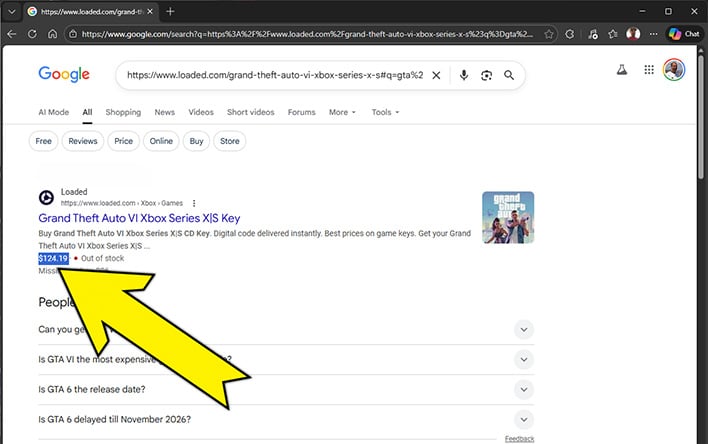Apply the Online filter chip
This screenshot has width=708, height=444.
pos(161,141)
